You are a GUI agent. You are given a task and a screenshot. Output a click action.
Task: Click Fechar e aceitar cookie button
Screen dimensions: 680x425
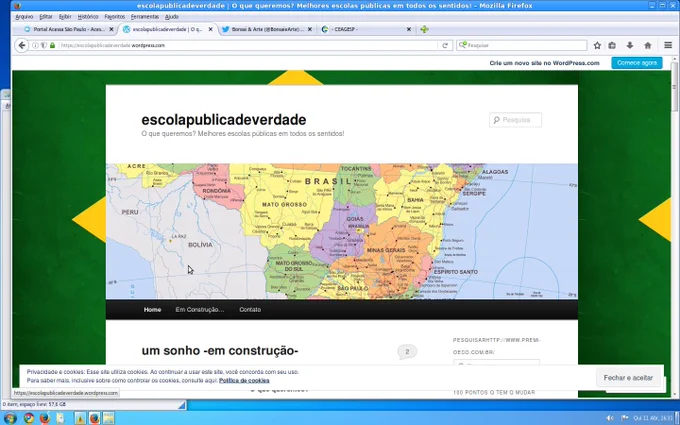628,378
